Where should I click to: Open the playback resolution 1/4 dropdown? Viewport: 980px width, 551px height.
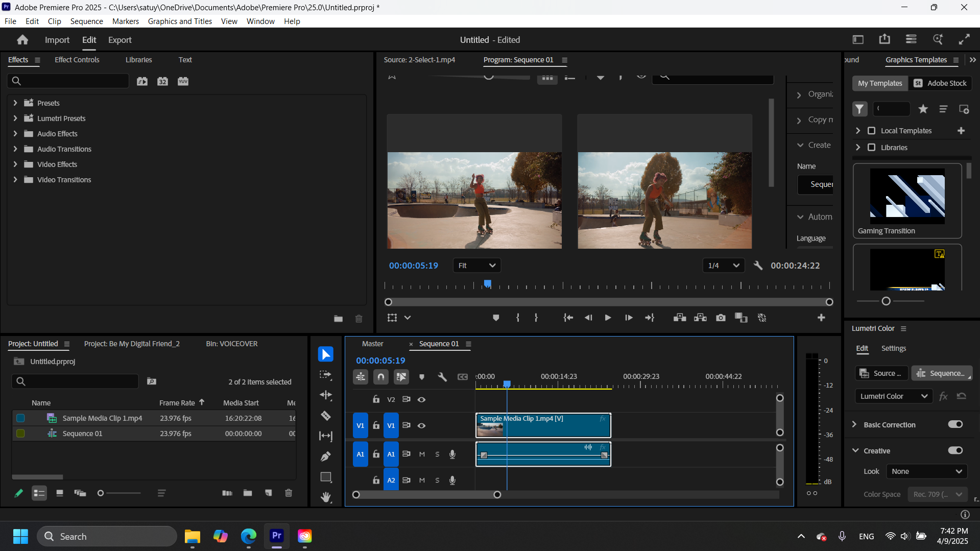coord(723,265)
